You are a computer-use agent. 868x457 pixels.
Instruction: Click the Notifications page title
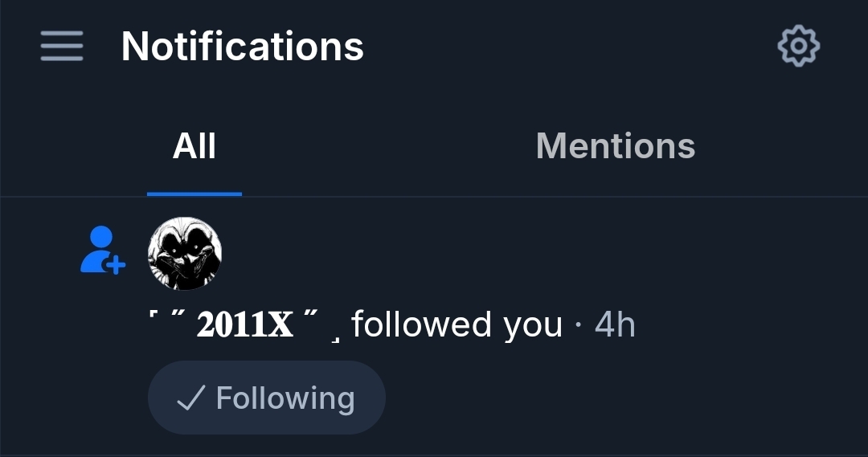click(x=243, y=46)
